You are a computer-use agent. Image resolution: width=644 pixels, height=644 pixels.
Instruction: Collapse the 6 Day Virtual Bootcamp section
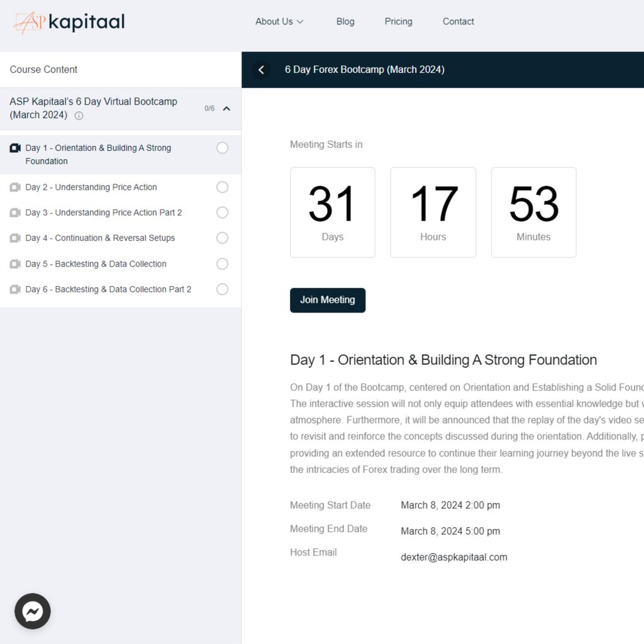226,108
